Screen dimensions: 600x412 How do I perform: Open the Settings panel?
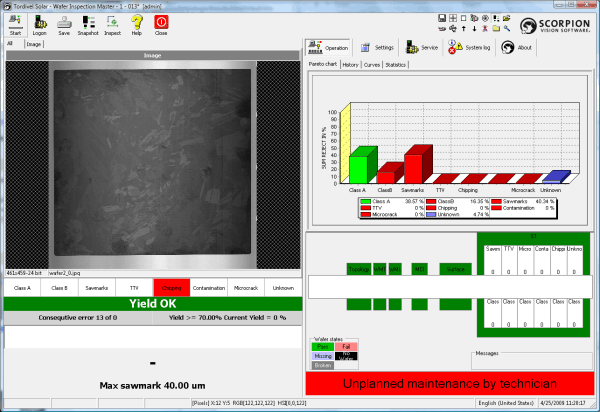pyautogui.click(x=377, y=47)
